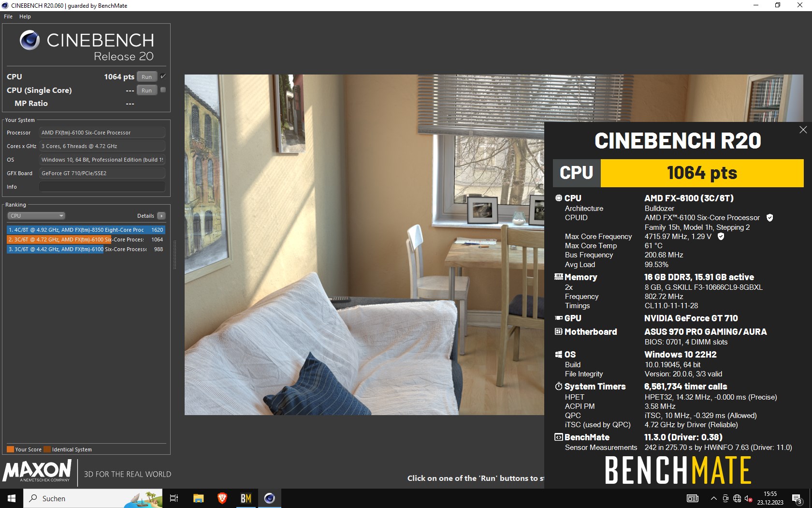The width and height of the screenshot is (812, 508).
Task: Open the touch keyboard tray icon
Action: (693, 498)
